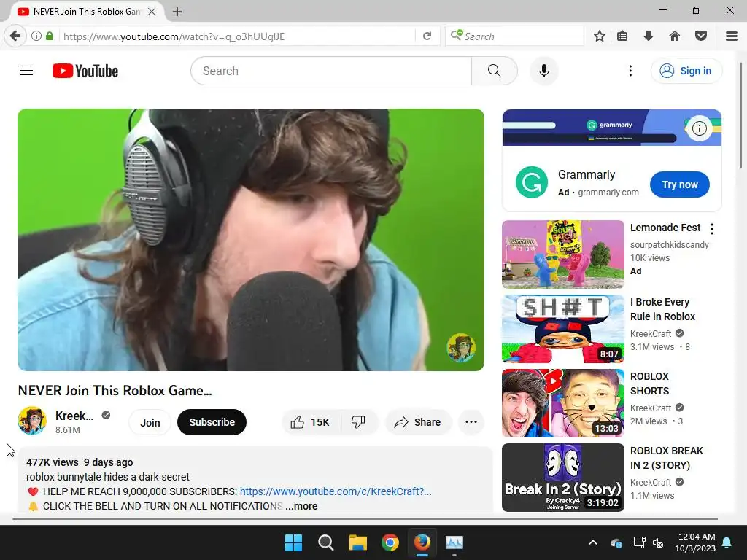Click the Grammarly logo circle
Screen dimensions: 747x560
(x=532, y=182)
